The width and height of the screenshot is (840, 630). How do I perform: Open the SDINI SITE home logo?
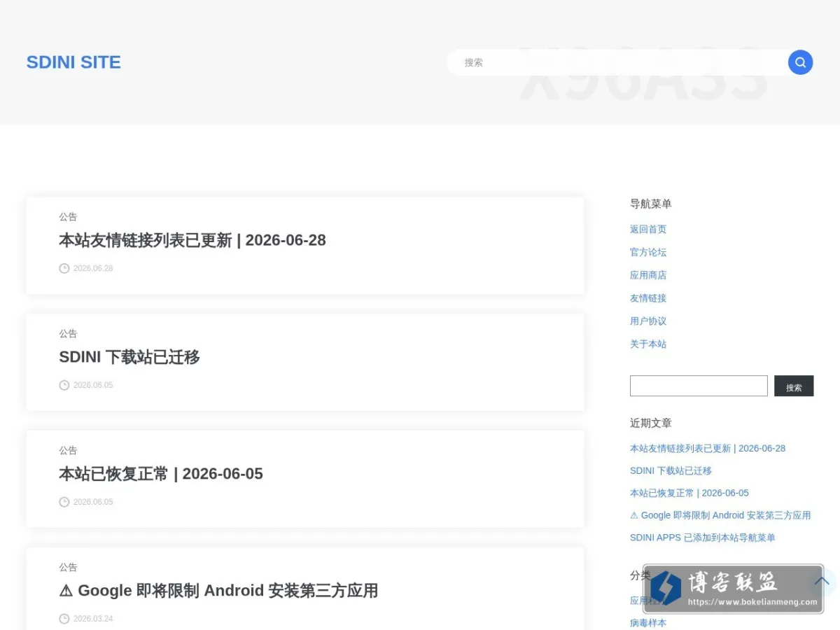pyautogui.click(x=73, y=62)
